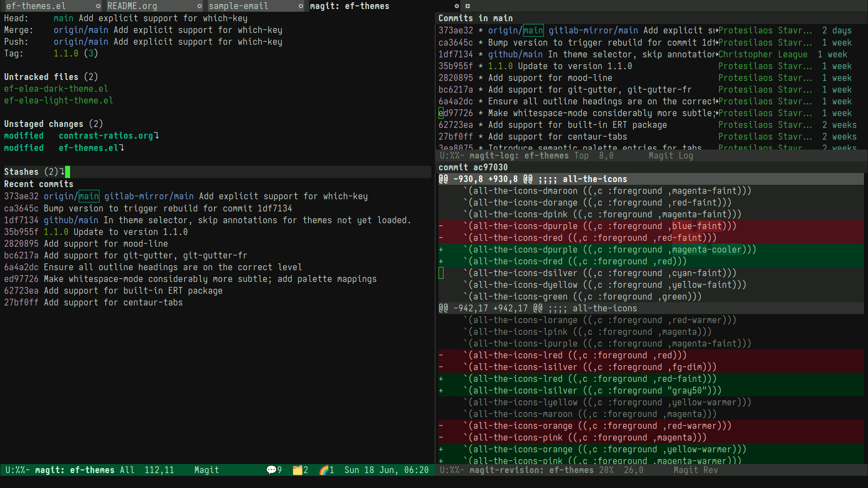Click origin/main in the Merge line
Viewport: 868px width, 488px height.
point(81,30)
